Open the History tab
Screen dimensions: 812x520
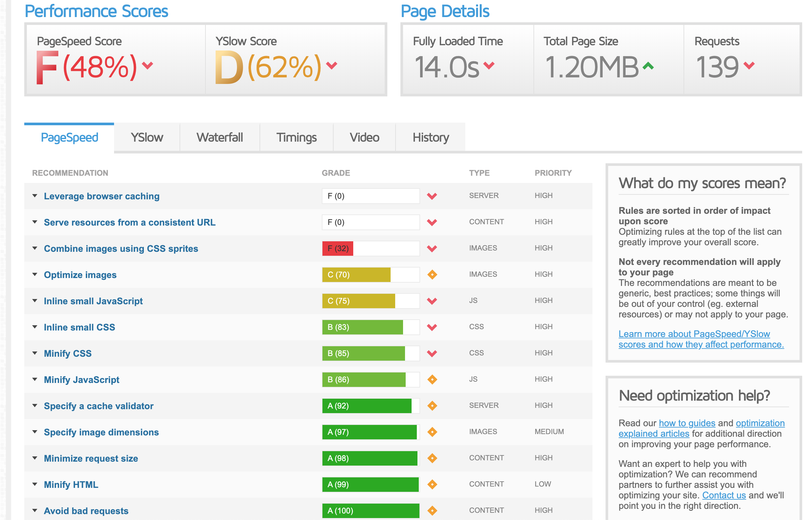[x=431, y=138]
